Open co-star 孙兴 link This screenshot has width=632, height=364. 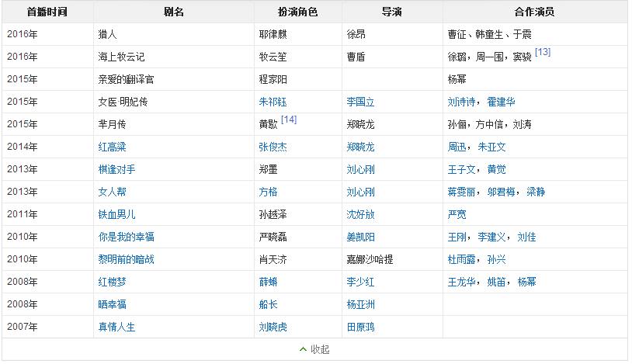(x=497, y=259)
